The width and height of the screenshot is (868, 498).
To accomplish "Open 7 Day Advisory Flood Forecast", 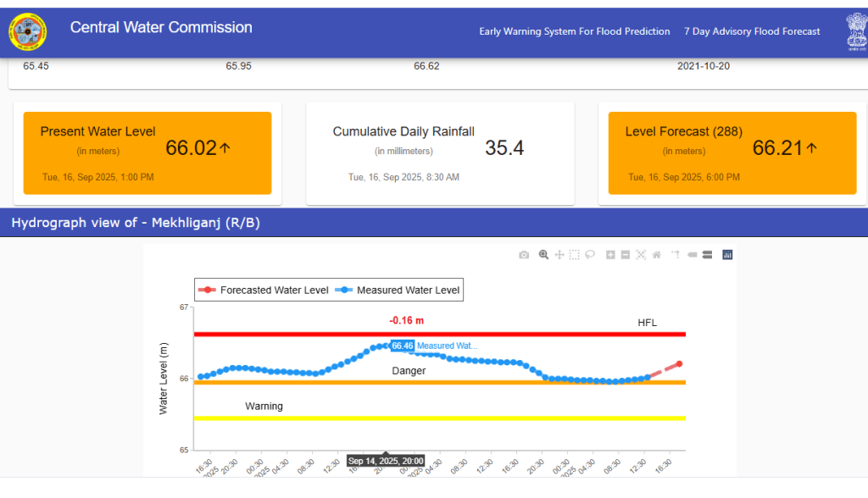I will pos(752,31).
